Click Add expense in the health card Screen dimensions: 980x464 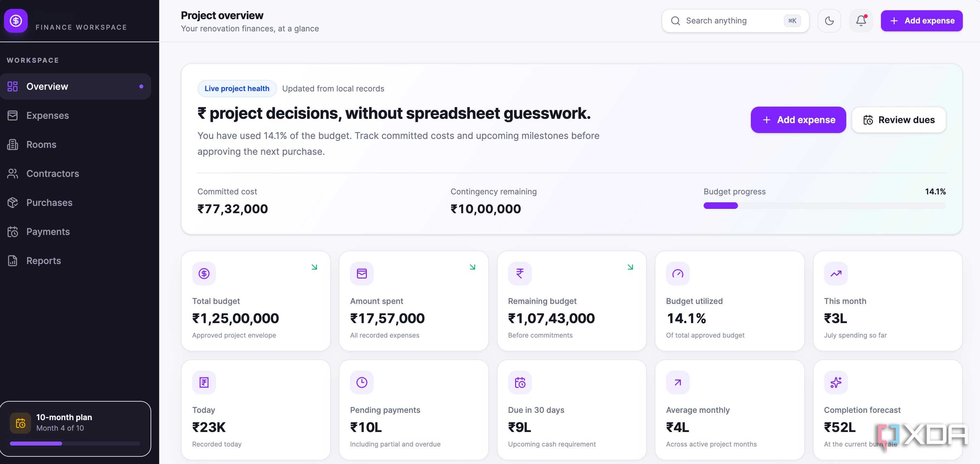coord(798,120)
